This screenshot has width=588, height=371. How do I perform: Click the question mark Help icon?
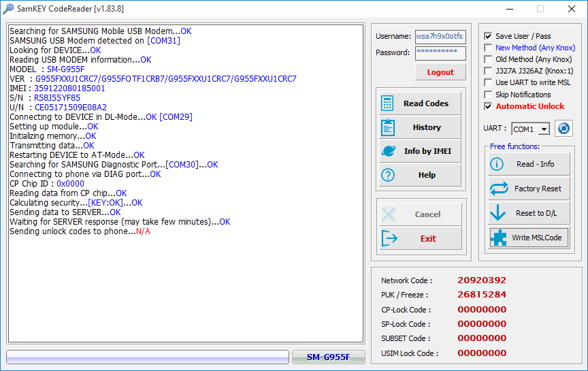(388, 175)
